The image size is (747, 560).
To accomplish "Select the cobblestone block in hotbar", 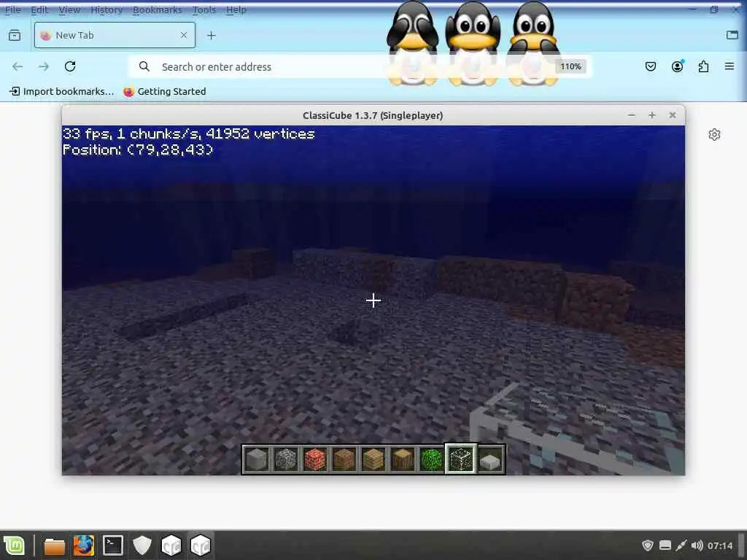I will pos(286,459).
